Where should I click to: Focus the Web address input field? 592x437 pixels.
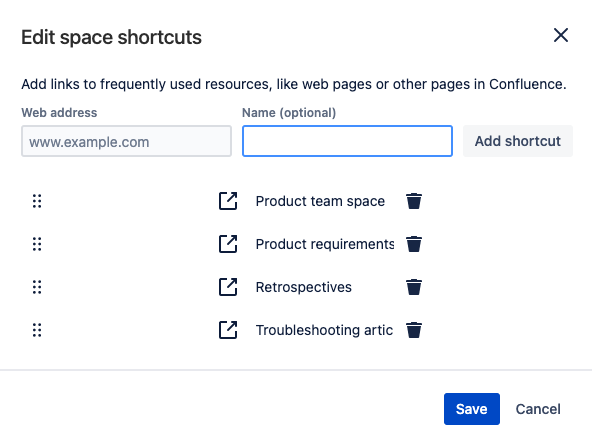click(126, 141)
